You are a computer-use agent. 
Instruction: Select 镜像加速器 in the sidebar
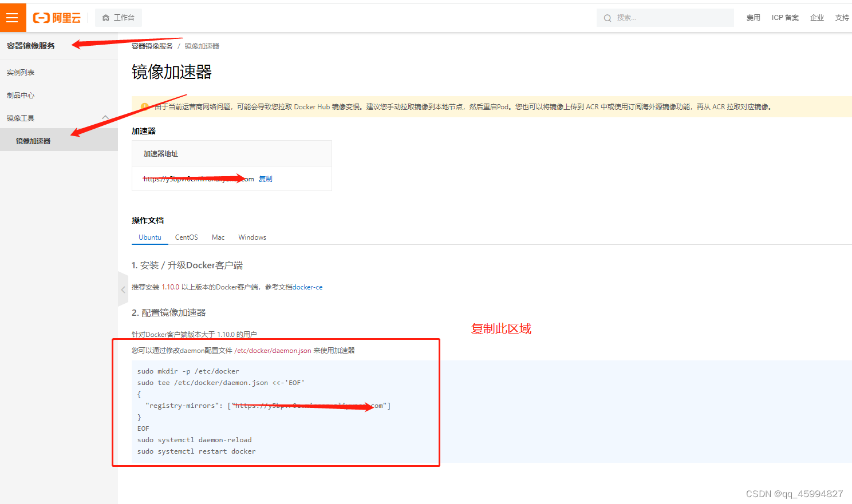pyautogui.click(x=59, y=141)
